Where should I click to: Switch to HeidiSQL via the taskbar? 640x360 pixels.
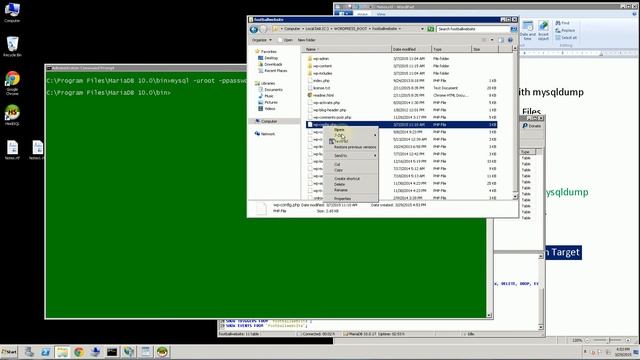[162, 351]
